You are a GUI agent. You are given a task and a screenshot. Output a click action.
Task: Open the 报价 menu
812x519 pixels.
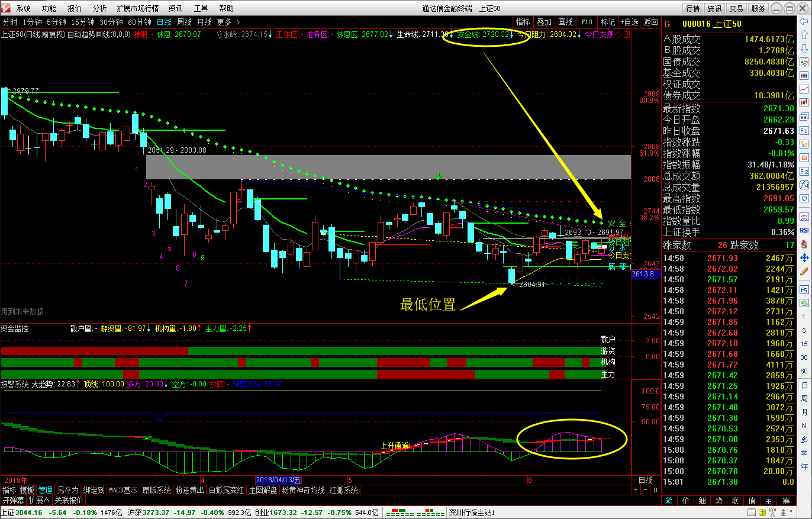point(75,8)
